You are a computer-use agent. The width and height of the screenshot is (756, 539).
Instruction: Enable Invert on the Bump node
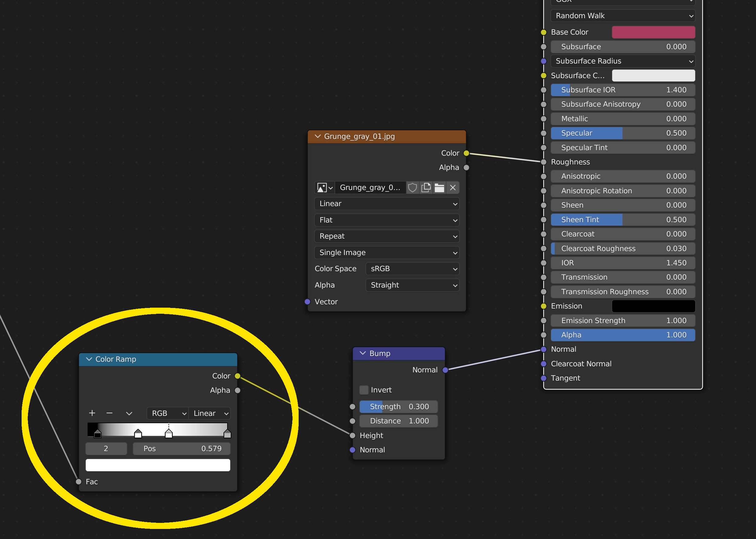[x=364, y=390]
